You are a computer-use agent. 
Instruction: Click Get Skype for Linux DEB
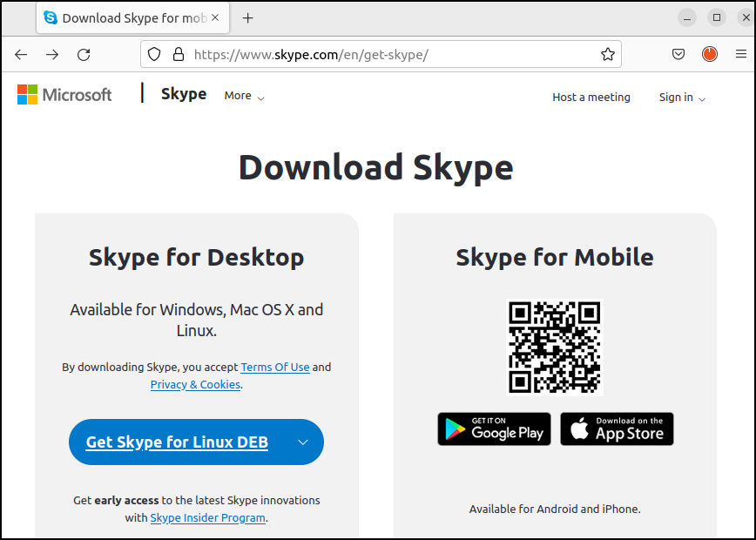pyautogui.click(x=177, y=442)
